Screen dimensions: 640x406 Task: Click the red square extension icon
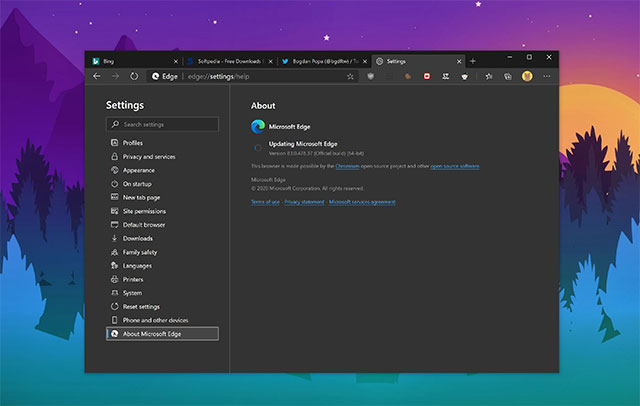(427, 76)
